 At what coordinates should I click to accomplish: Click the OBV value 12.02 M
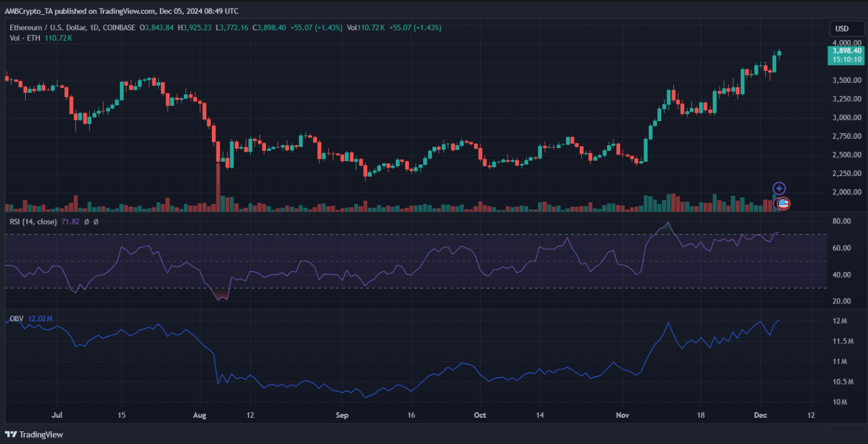pos(40,318)
